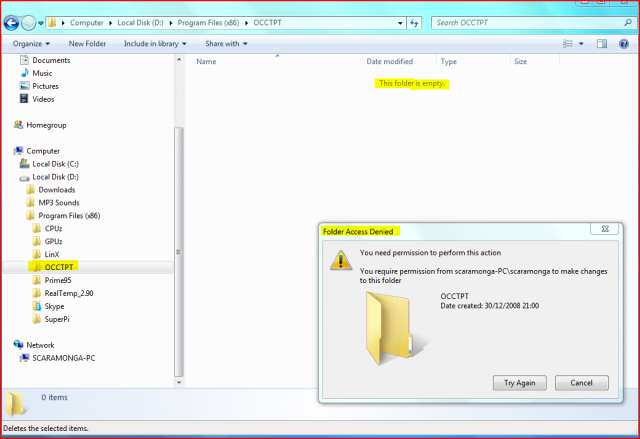
Task: Close the Folder Access Denied dialog
Action: (x=605, y=229)
